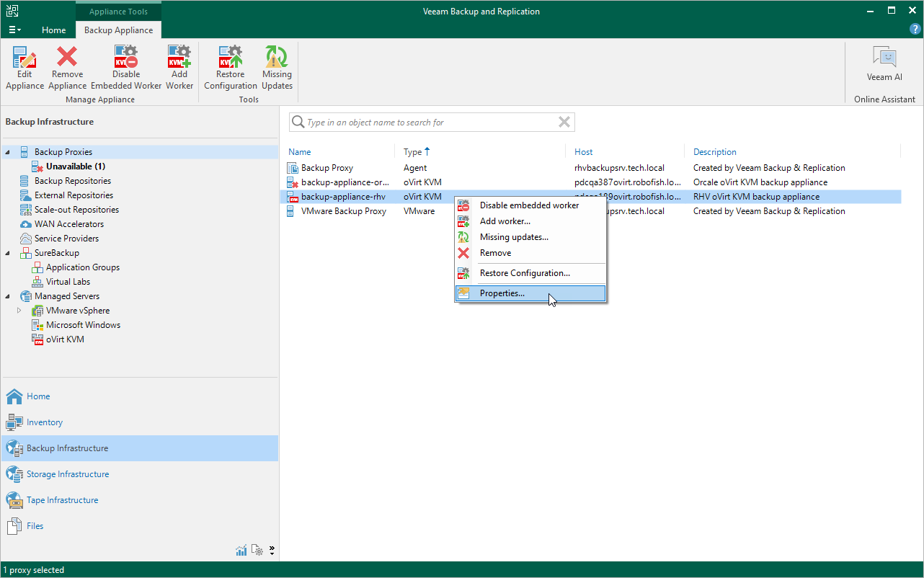This screenshot has height=578, width=924.
Task: Click the Add Worker ribbon button
Action: click(x=179, y=68)
